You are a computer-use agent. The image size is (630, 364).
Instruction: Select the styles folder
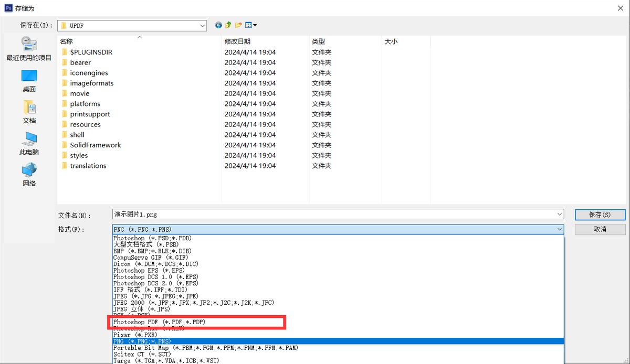74,155
